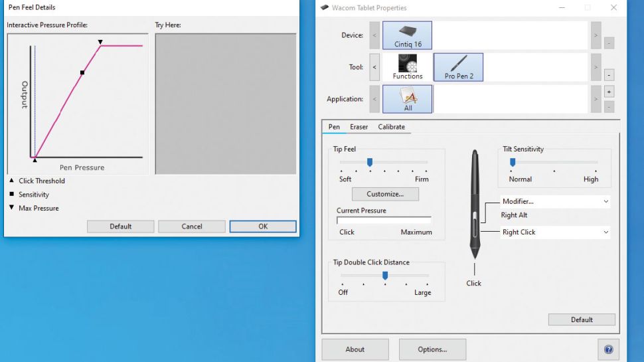Click the Options... button
Image resolution: width=644 pixels, height=362 pixels.
tap(432, 349)
